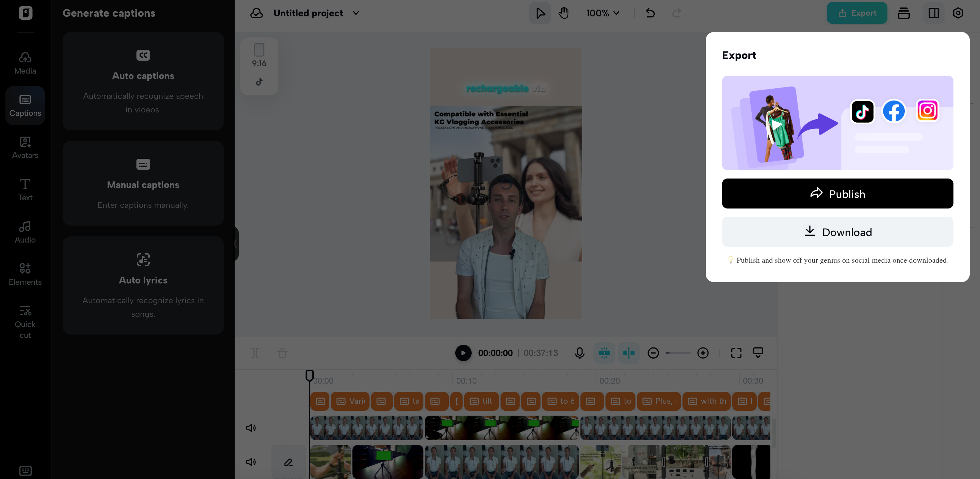980x479 pixels.
Task: Open the zoom level 100% dropdown
Action: [602, 13]
